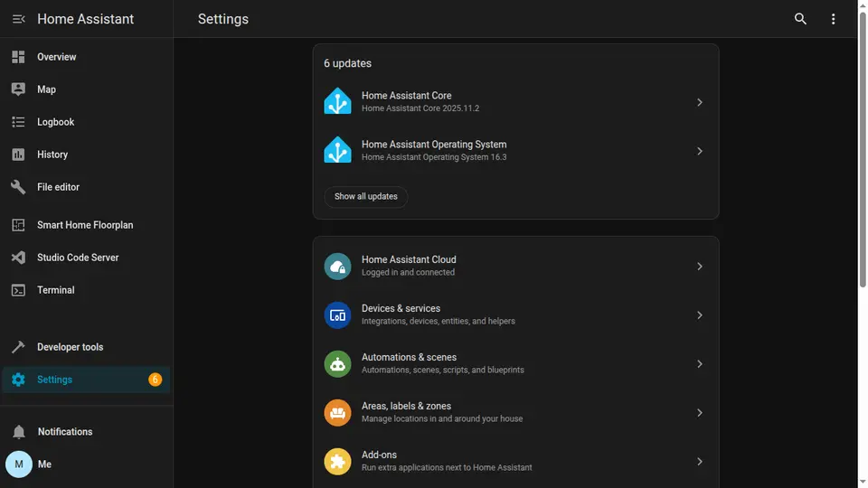Click the Home Assistant Operating System logo icon
The width and height of the screenshot is (868, 488).
[337, 151]
